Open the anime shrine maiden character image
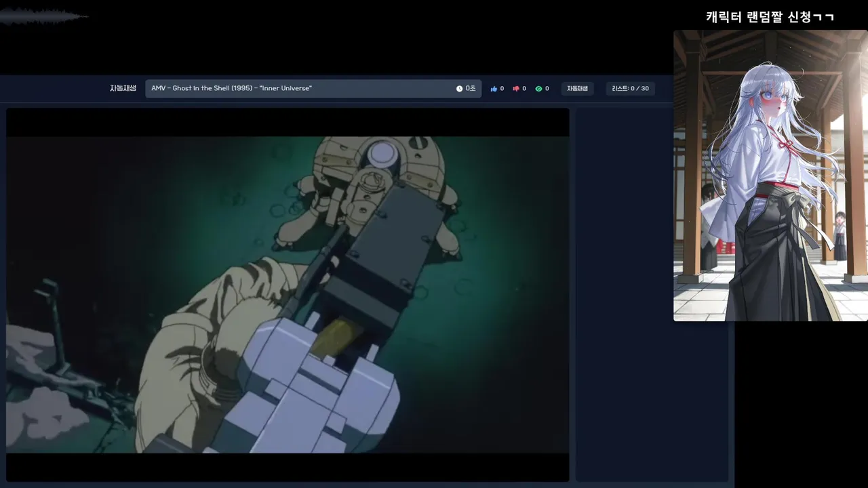 coord(770,176)
